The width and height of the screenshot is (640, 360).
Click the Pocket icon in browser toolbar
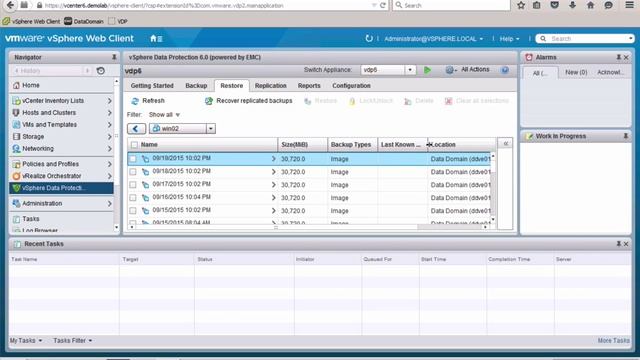[554, 5]
